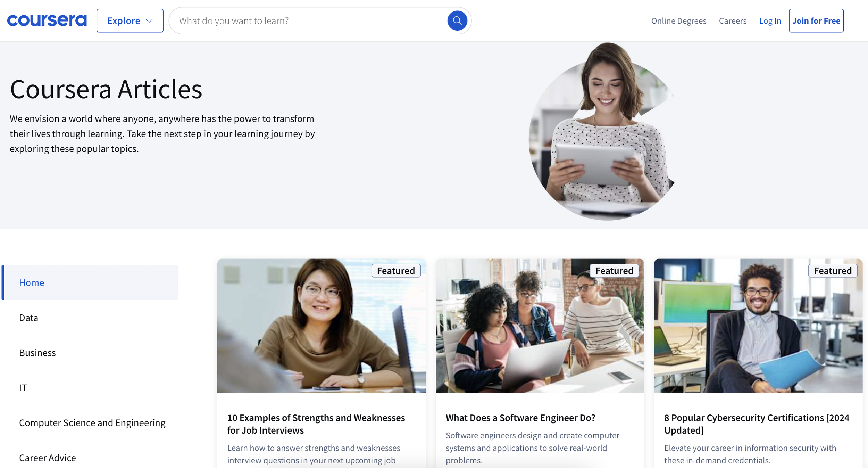
Task: Open the software engineer article image
Action: (540, 326)
